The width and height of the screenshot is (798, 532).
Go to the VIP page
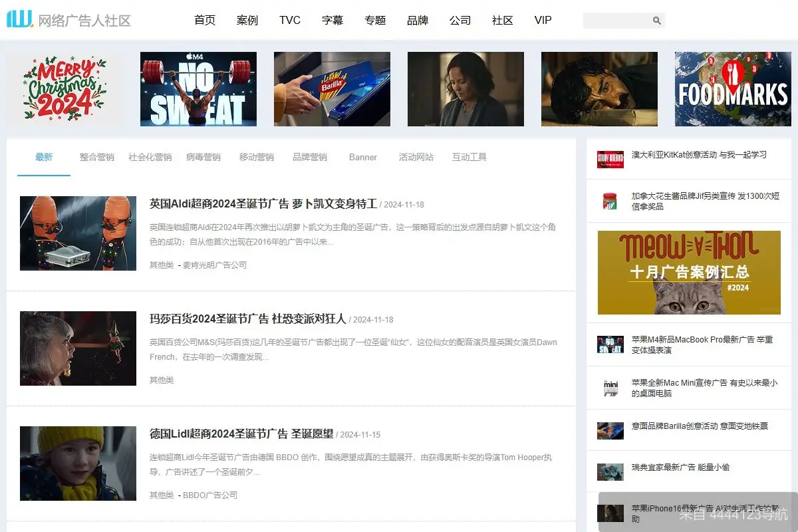pos(543,21)
